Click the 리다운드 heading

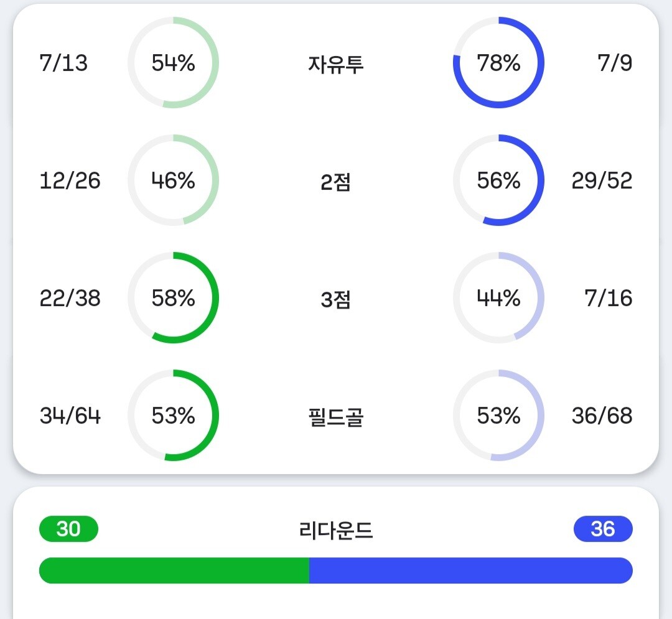point(335,530)
